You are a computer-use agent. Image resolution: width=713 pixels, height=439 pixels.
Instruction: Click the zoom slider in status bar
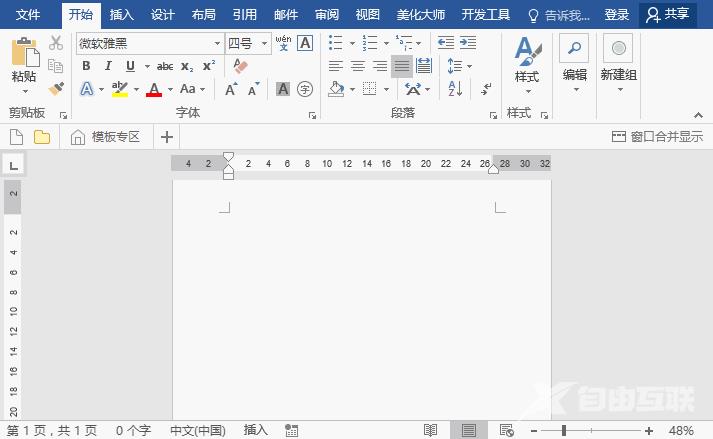point(563,430)
